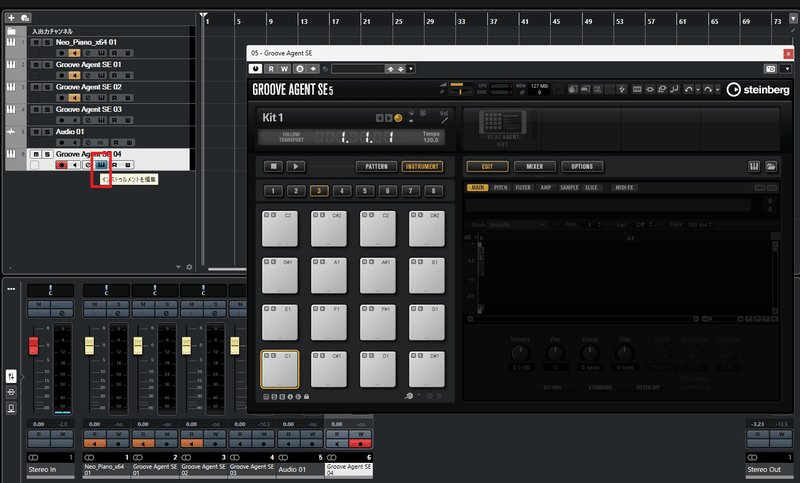Image resolution: width=800 pixels, height=483 pixels.
Task: Click the MIDI note icon in Groove Agent toolbar
Action: (674, 89)
